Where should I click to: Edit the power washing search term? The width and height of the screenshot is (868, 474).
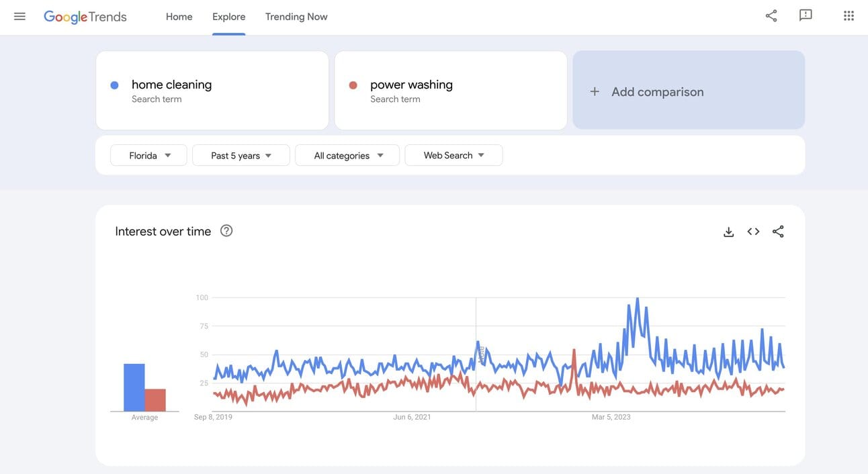click(411, 85)
